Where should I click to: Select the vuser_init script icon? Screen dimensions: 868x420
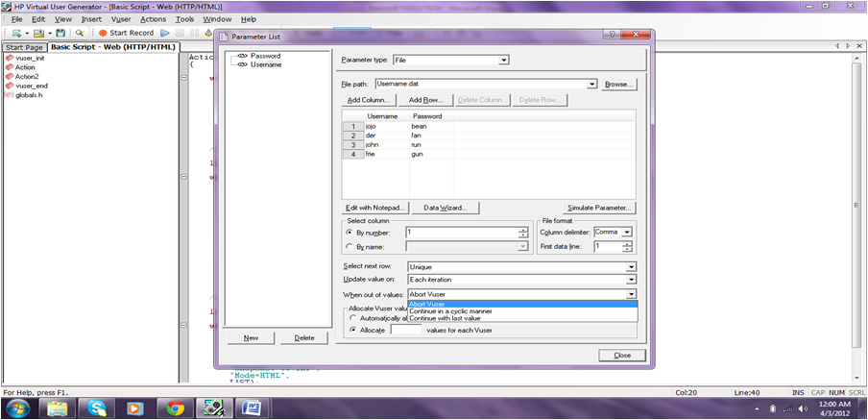tap(10, 59)
